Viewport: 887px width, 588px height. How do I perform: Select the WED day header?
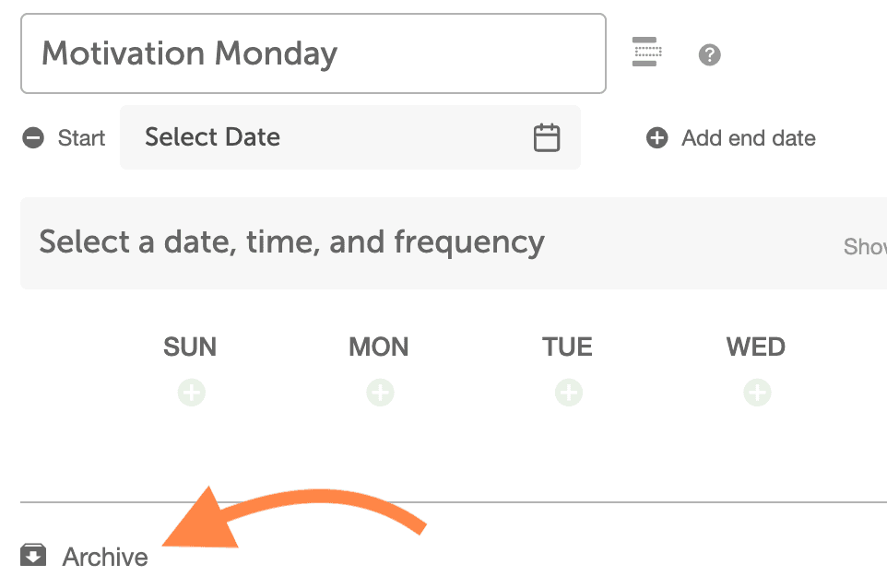click(x=756, y=347)
